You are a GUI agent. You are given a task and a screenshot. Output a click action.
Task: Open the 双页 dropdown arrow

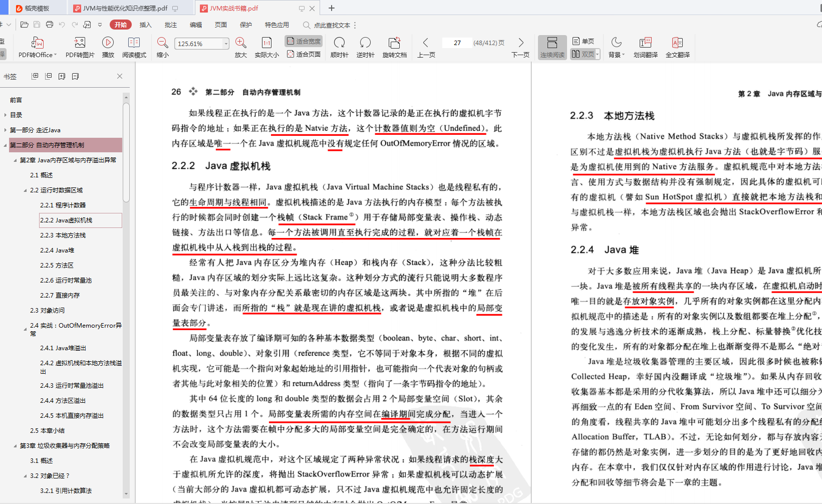point(598,54)
